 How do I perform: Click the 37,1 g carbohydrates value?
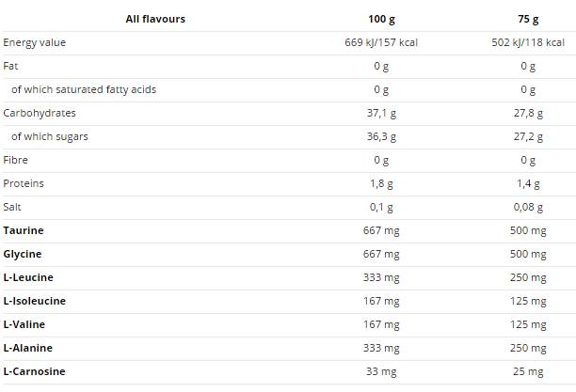[381, 113]
